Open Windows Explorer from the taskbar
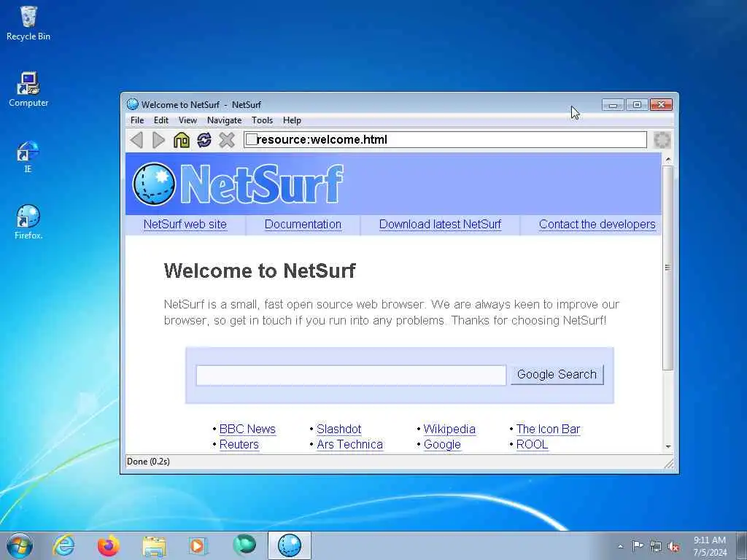This screenshot has width=747, height=560. [154, 545]
